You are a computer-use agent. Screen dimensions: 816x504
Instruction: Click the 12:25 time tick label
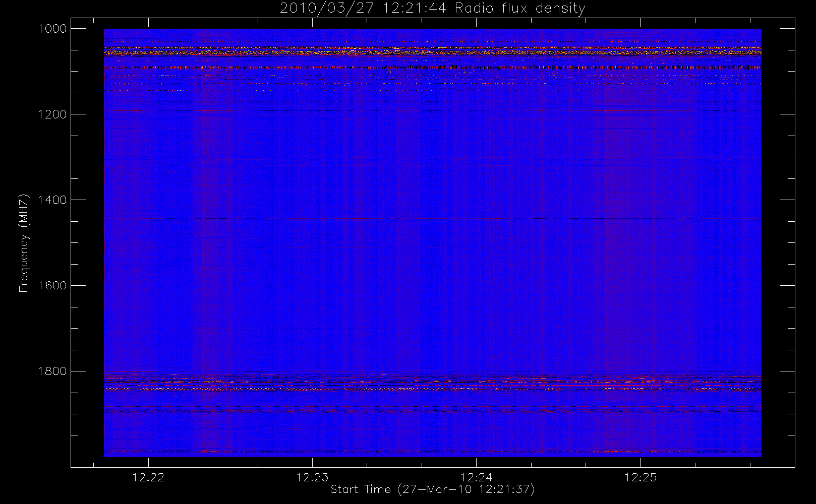coord(640,477)
